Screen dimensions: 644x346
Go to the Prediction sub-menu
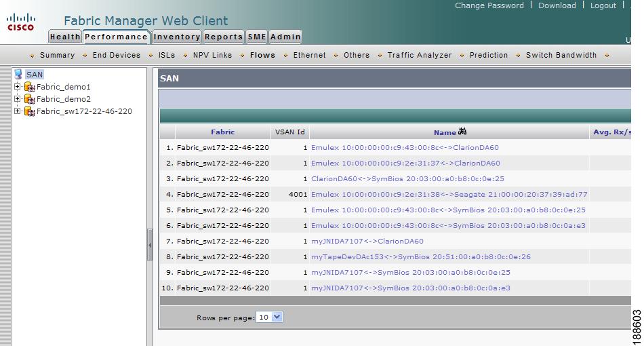pyautogui.click(x=489, y=55)
